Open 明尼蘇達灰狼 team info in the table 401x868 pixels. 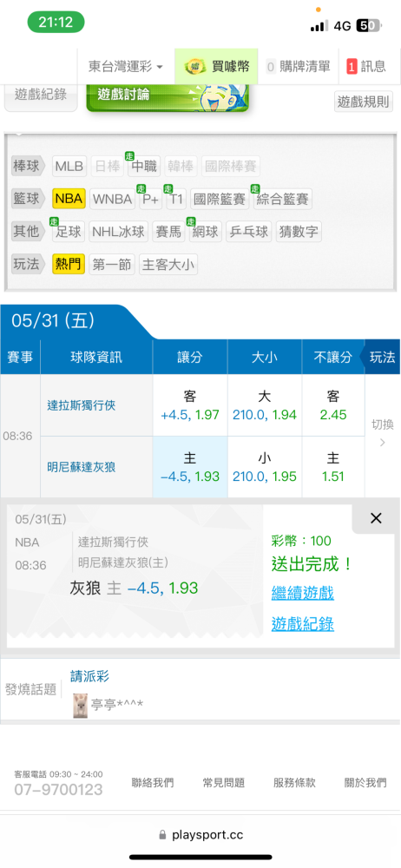[81, 467]
